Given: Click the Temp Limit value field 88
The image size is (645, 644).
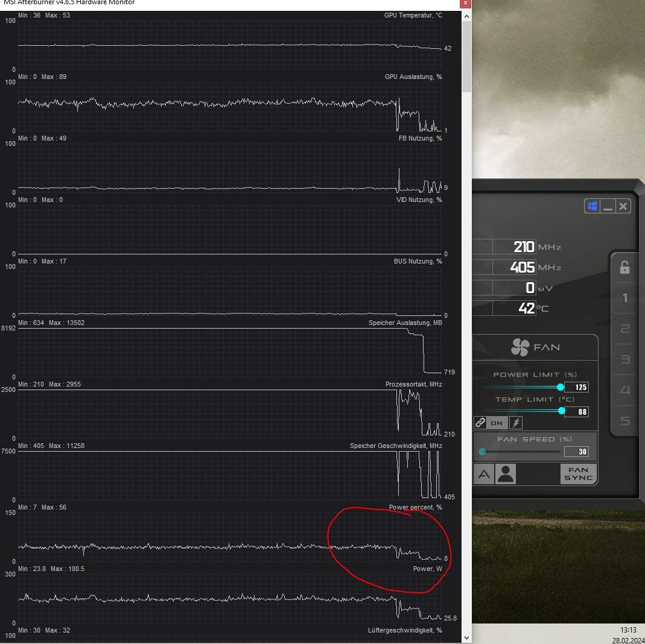Looking at the screenshot, I should tap(576, 412).
